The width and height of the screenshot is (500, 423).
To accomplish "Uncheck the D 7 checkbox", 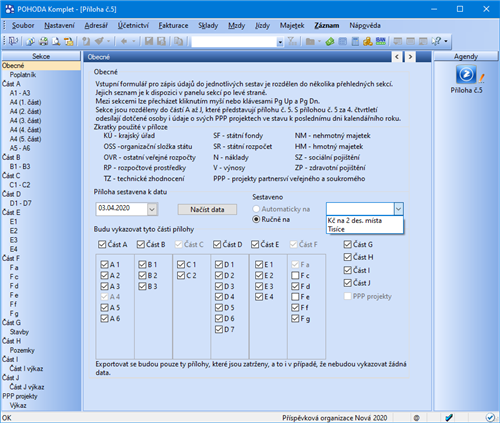I will (x=219, y=329).
